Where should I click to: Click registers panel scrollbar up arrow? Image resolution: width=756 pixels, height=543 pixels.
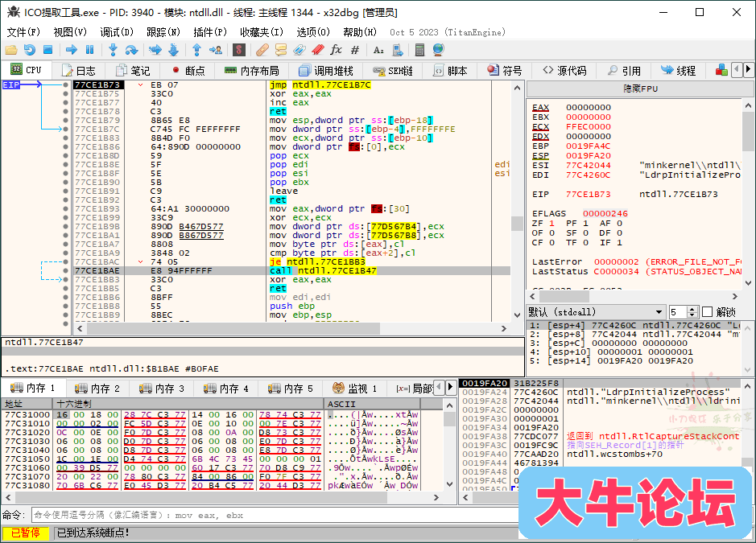pyautogui.click(x=748, y=105)
